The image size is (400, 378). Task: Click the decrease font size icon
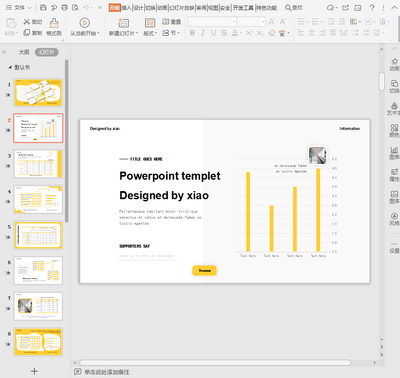tap(283, 22)
